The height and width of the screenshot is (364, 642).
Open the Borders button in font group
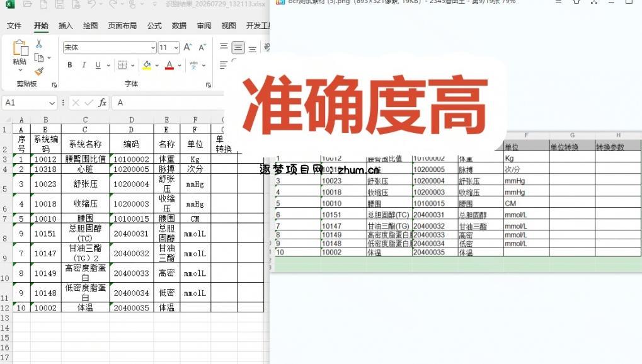(x=122, y=65)
